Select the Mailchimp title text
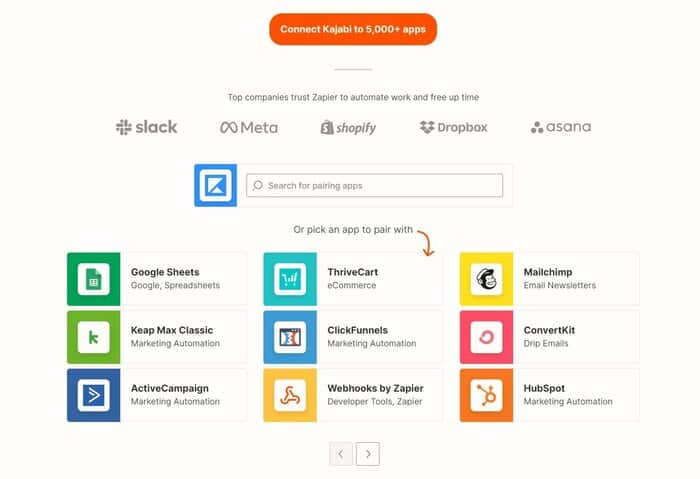Screen dimensions: 700x479 point(548,272)
